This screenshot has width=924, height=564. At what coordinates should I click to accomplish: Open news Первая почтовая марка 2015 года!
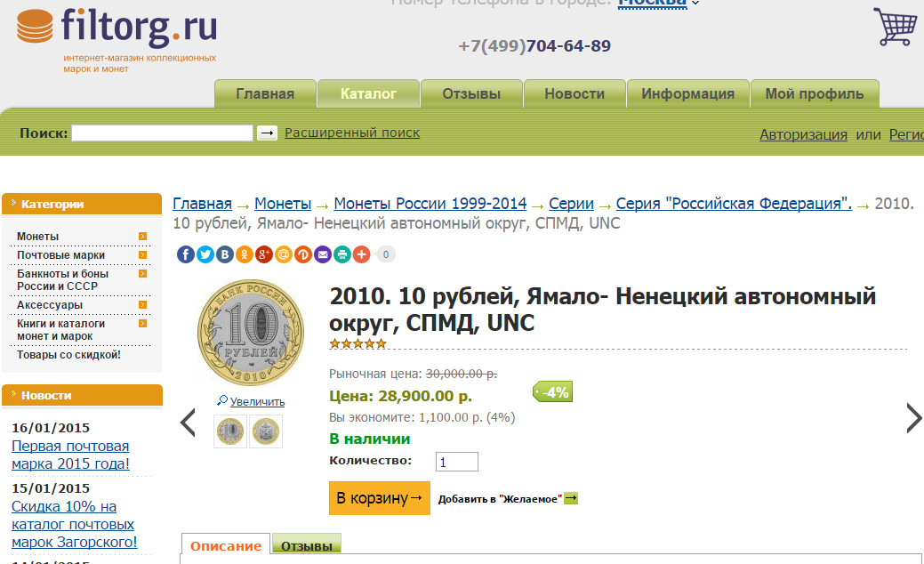[x=71, y=455]
